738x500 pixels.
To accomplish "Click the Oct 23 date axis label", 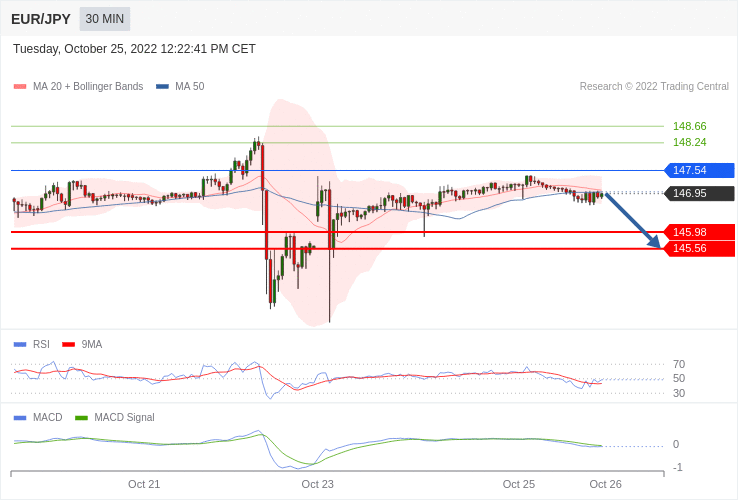I will click(x=317, y=484).
